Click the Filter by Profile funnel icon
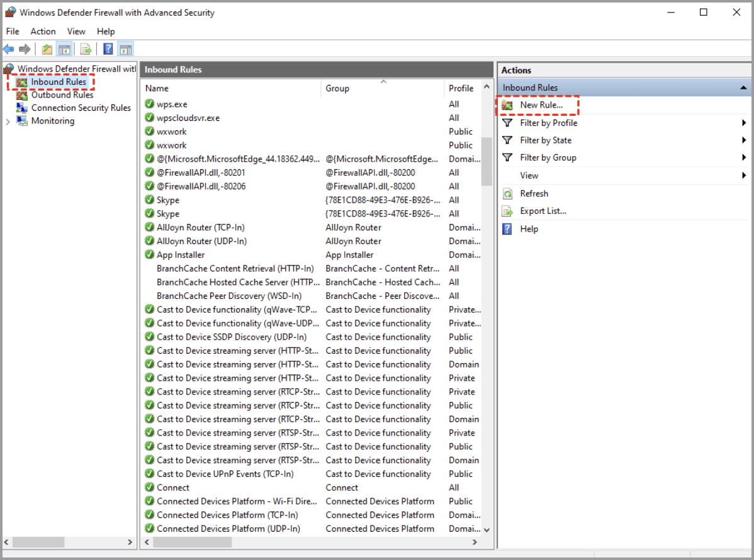This screenshot has width=754, height=560. tap(507, 123)
